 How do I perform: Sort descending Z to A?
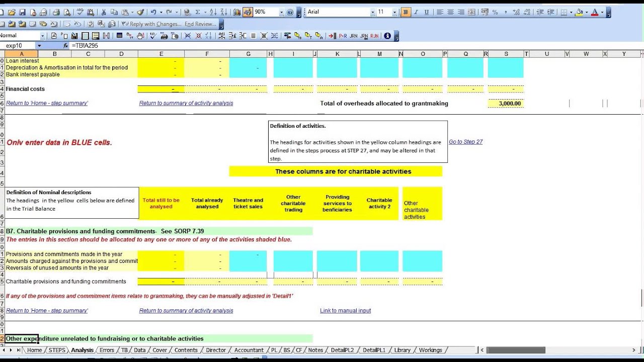(x=223, y=12)
